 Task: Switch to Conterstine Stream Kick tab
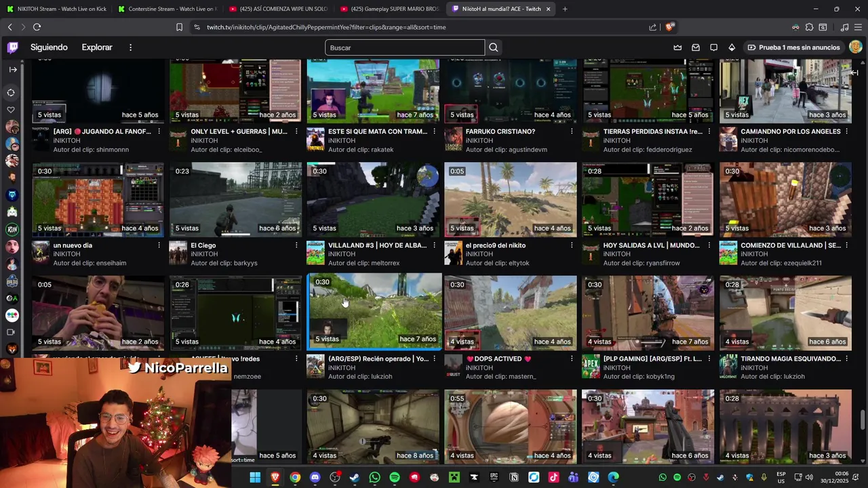pos(166,9)
